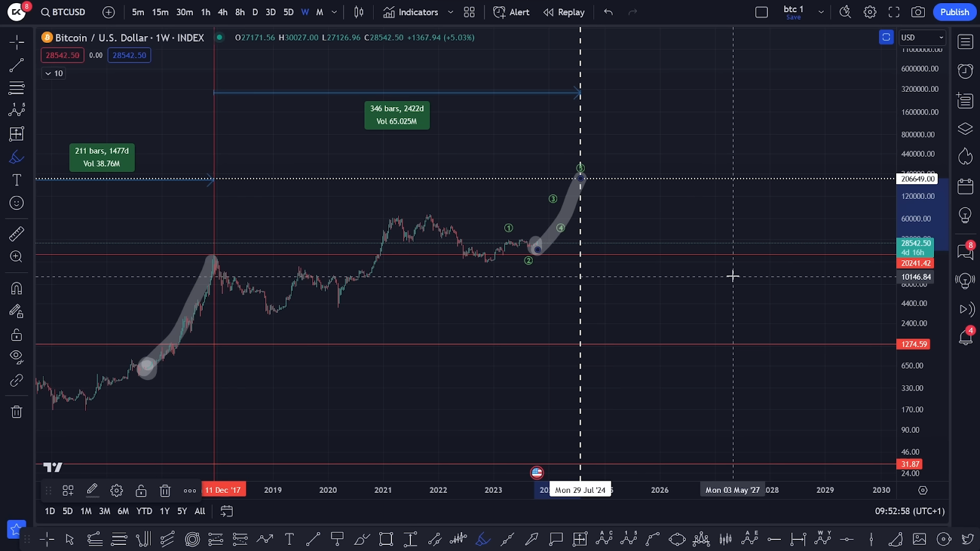Expand favorite indicators dropdown arrow
The width and height of the screenshot is (980, 551).
451,12
